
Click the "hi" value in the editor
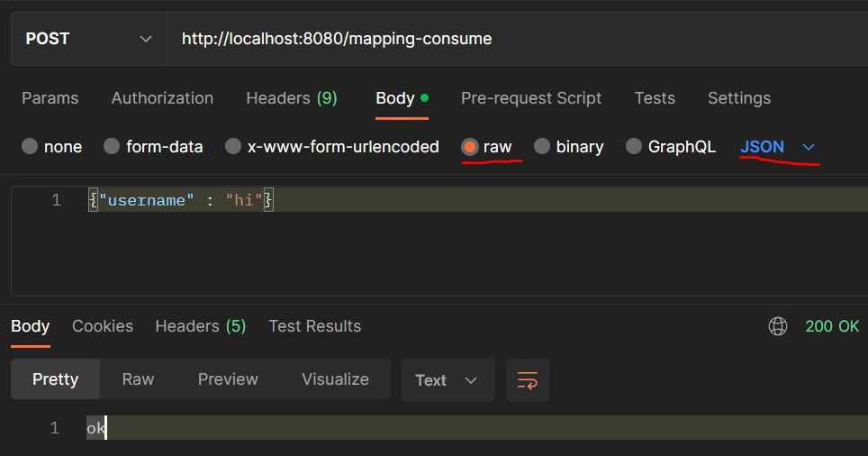click(244, 200)
